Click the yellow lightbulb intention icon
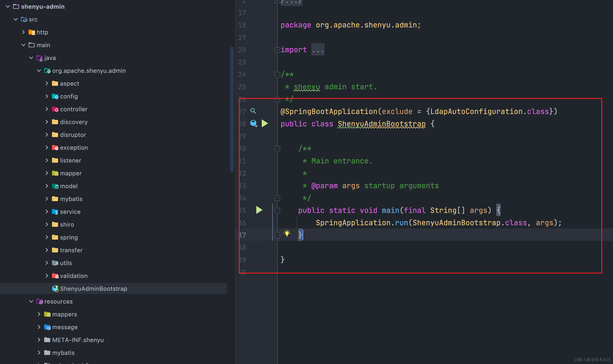613x364 pixels. [287, 233]
